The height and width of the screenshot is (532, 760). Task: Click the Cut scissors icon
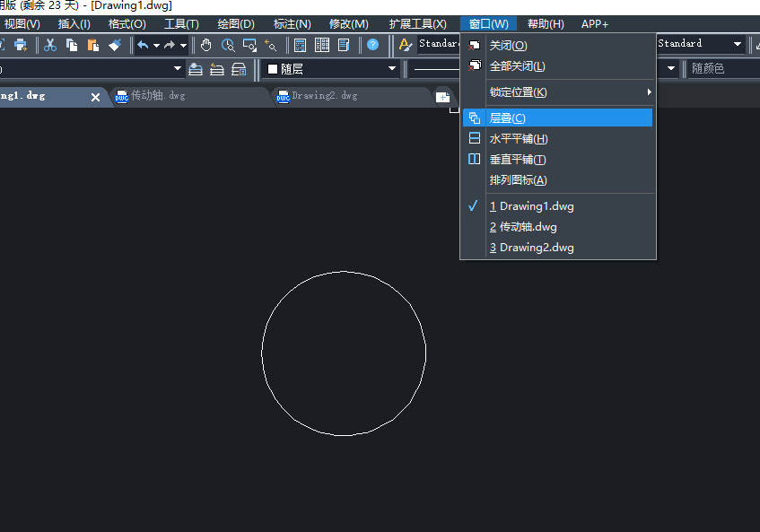coord(50,45)
